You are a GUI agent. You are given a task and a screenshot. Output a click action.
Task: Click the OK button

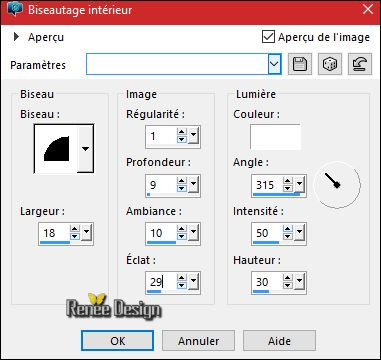tap(118, 341)
